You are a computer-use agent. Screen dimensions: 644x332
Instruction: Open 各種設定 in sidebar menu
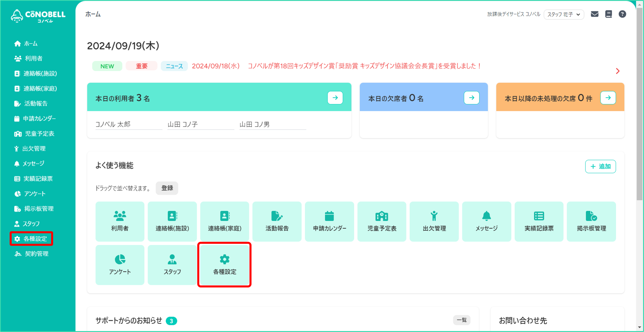(x=31, y=239)
